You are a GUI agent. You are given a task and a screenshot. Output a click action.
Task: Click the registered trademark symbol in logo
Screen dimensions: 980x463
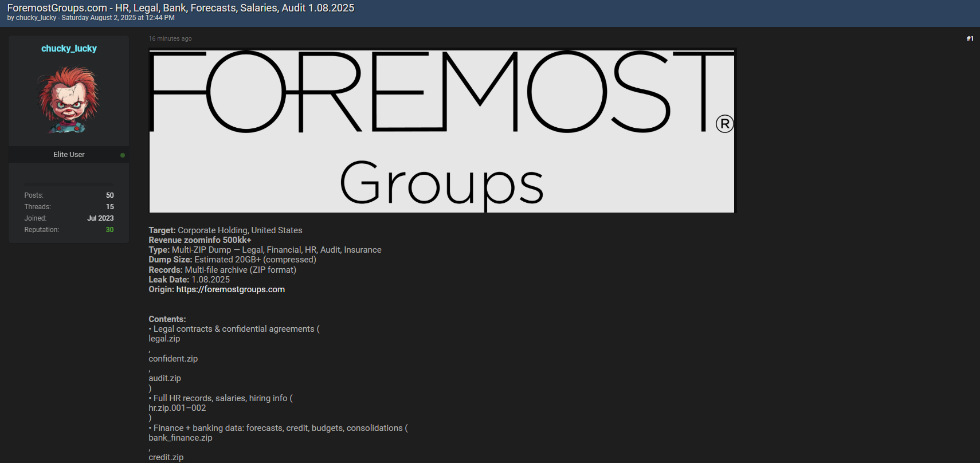coord(724,124)
